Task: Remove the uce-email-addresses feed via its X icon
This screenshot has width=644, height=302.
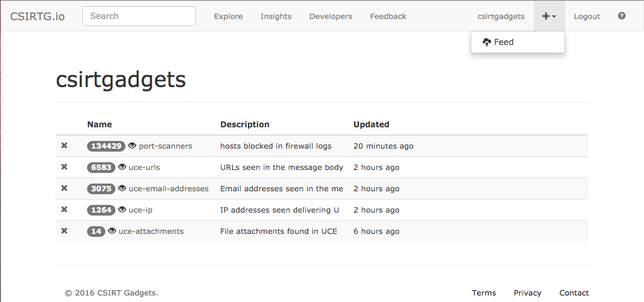Action: [x=64, y=188]
